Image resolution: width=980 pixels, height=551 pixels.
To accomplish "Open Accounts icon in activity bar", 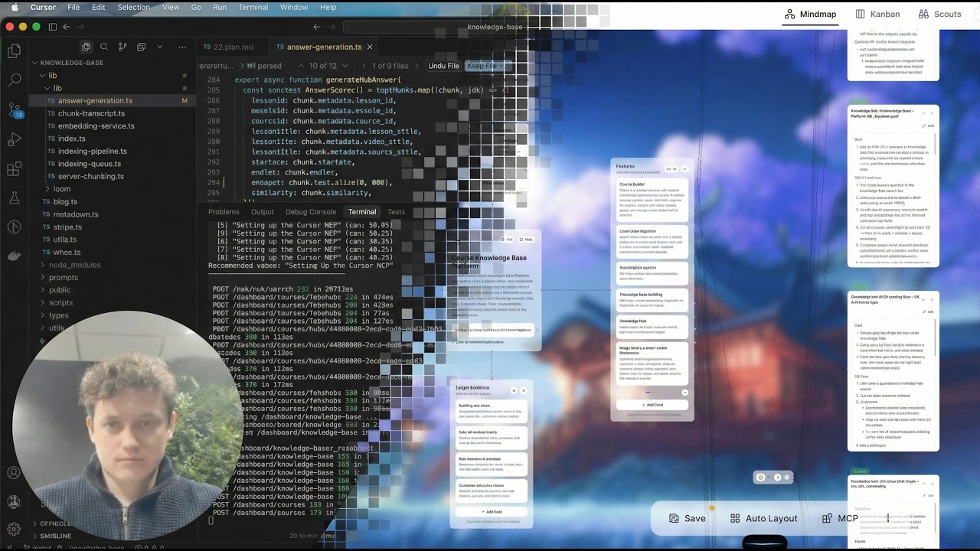I will pos(14,473).
